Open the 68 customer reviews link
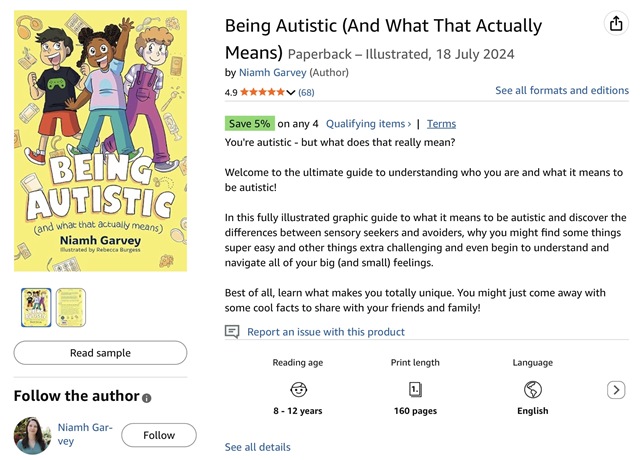 click(x=306, y=93)
